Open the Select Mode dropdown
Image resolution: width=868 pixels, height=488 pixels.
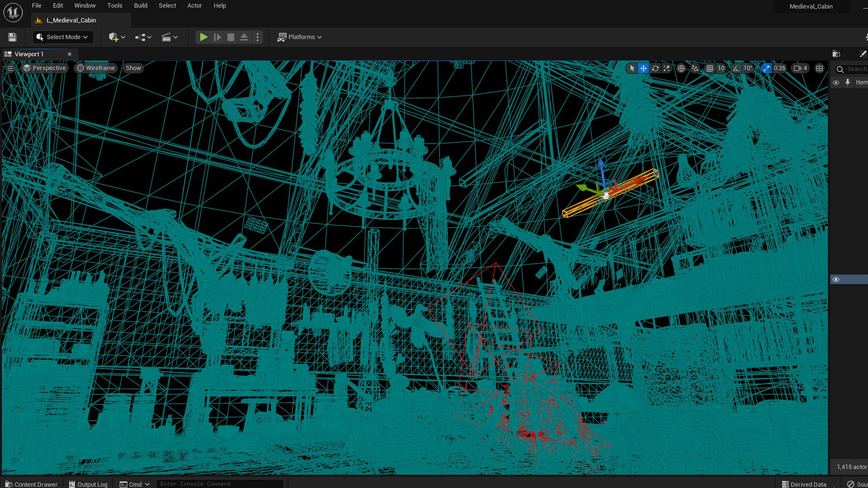click(62, 37)
